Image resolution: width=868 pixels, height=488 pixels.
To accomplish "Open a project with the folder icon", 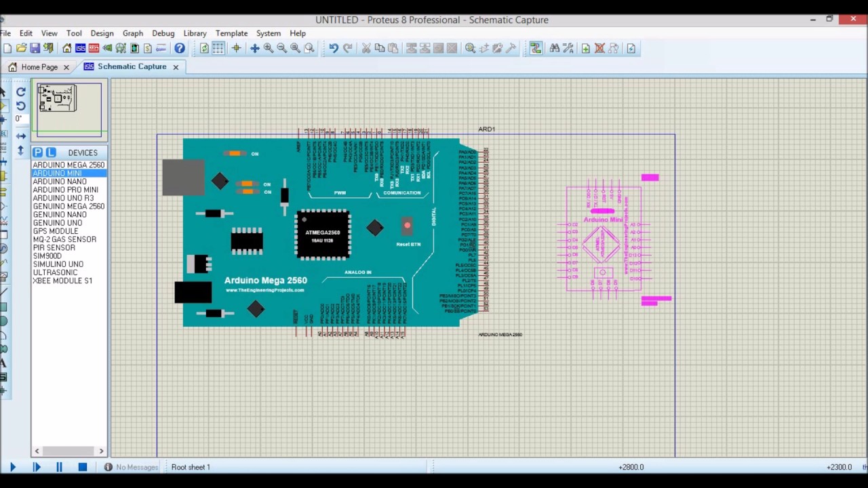I will 21,48.
